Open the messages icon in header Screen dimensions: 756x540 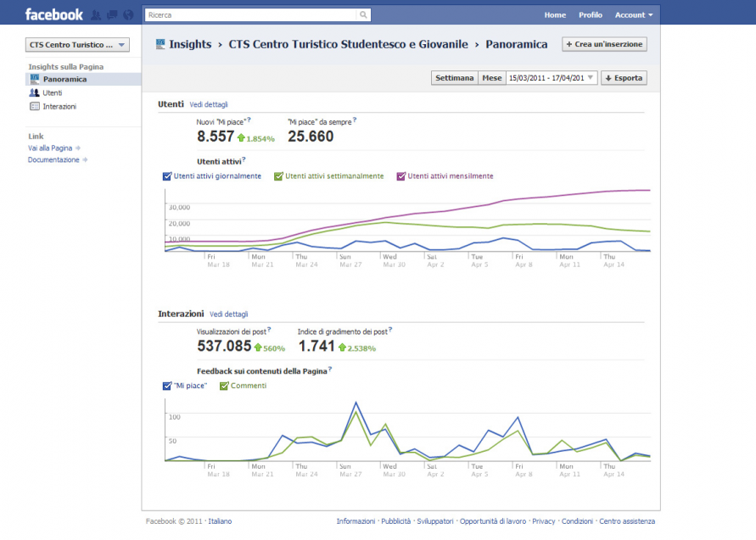coord(112,15)
